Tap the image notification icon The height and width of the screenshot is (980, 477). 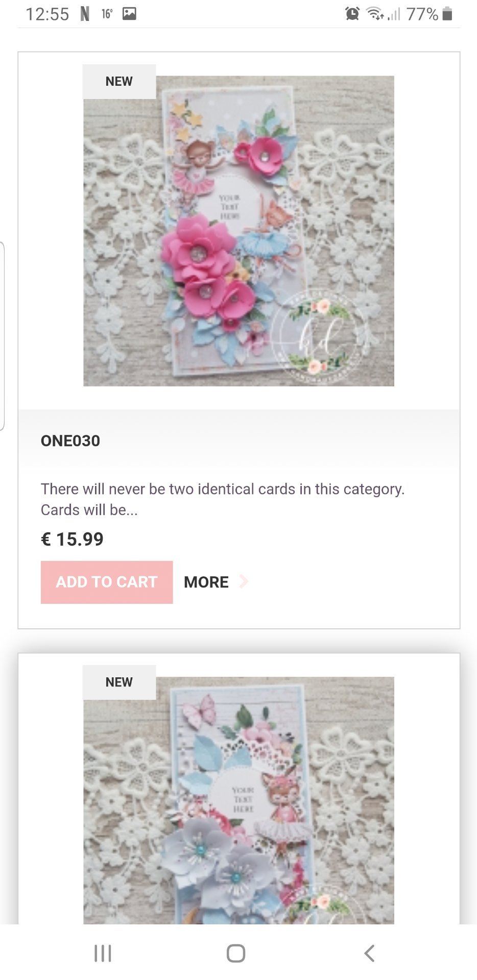(129, 14)
